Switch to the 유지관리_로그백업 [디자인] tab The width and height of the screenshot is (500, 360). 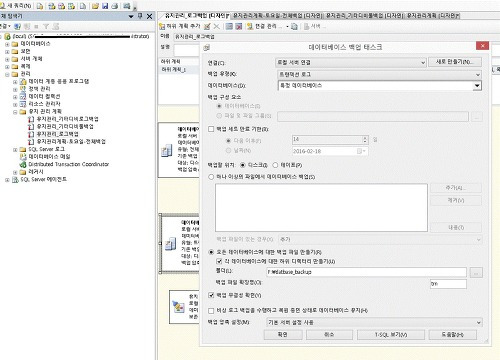197,16
